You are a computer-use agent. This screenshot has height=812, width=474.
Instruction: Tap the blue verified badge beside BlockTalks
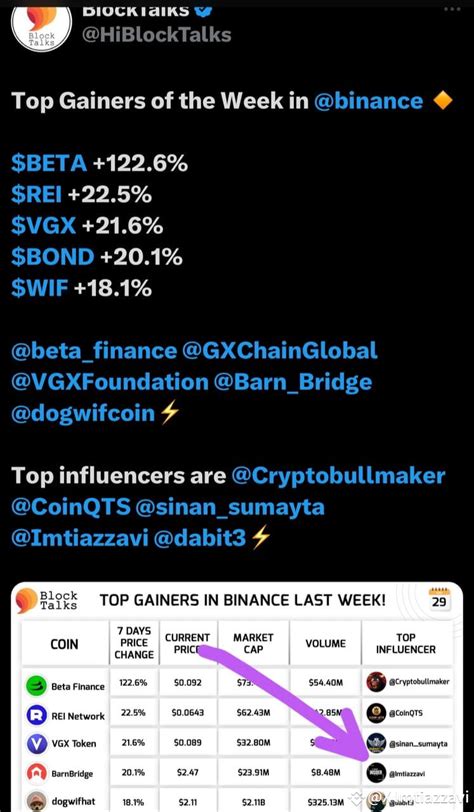pyautogui.click(x=203, y=10)
